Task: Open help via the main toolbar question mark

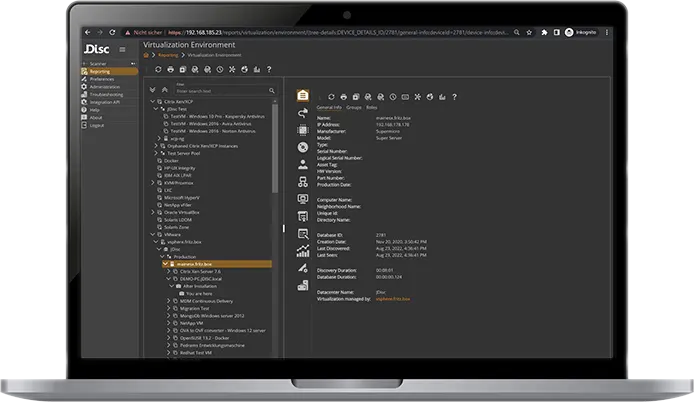Action: (x=268, y=69)
